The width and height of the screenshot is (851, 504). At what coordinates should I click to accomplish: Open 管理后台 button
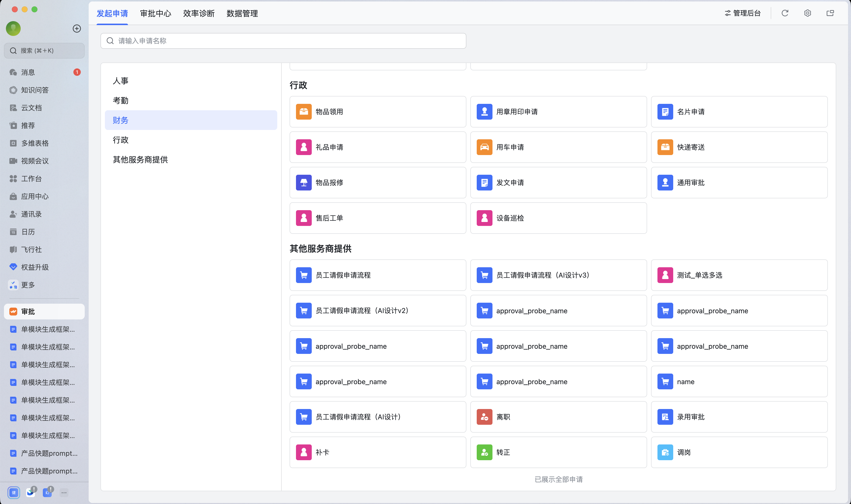point(742,13)
